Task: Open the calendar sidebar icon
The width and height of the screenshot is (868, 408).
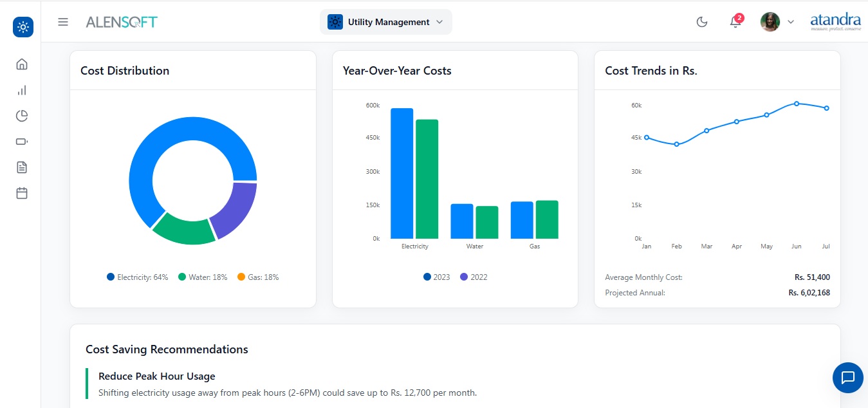Action: pos(22,193)
